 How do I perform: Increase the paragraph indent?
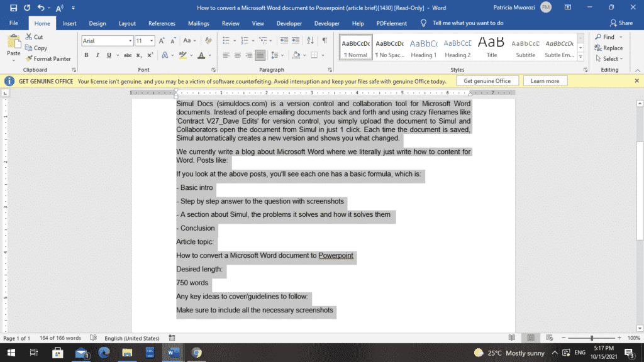pyautogui.click(x=296, y=40)
